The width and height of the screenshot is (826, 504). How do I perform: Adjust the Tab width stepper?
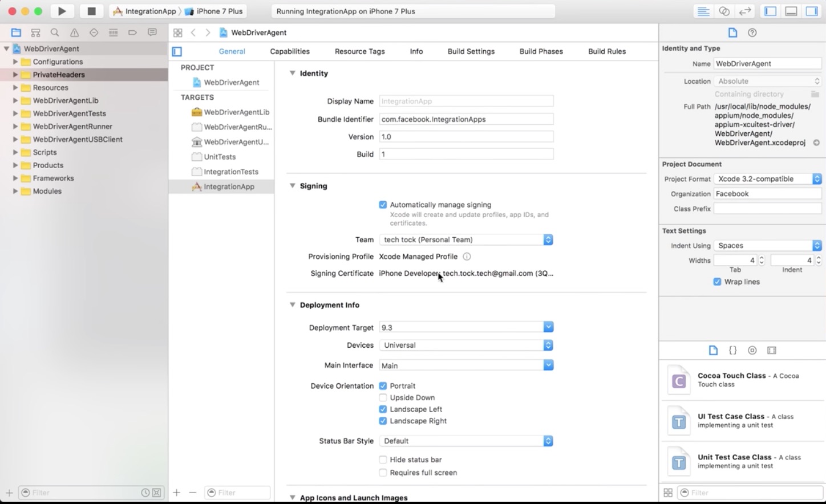(762, 261)
